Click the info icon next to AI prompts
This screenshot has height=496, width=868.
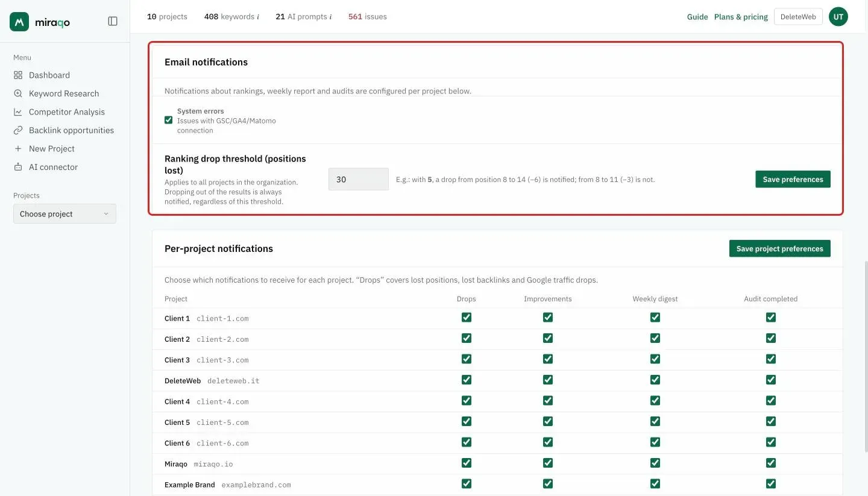tap(330, 17)
